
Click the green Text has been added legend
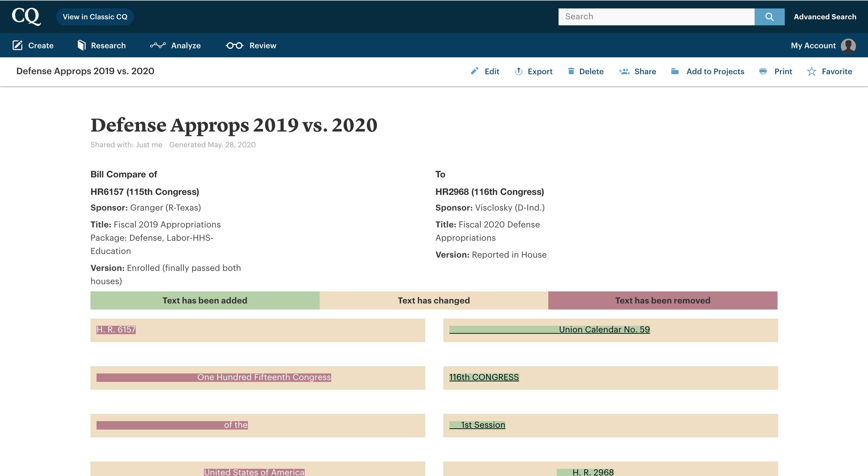[x=205, y=300]
